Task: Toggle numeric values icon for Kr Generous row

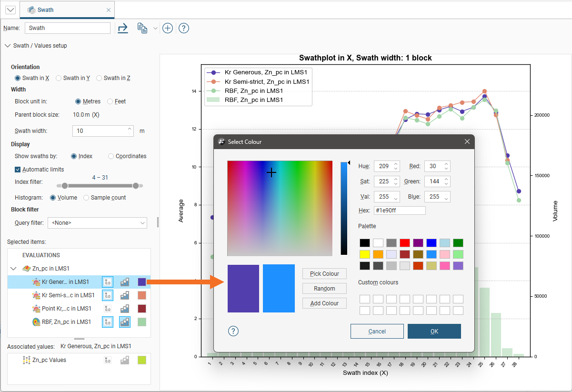Action: [x=108, y=282]
